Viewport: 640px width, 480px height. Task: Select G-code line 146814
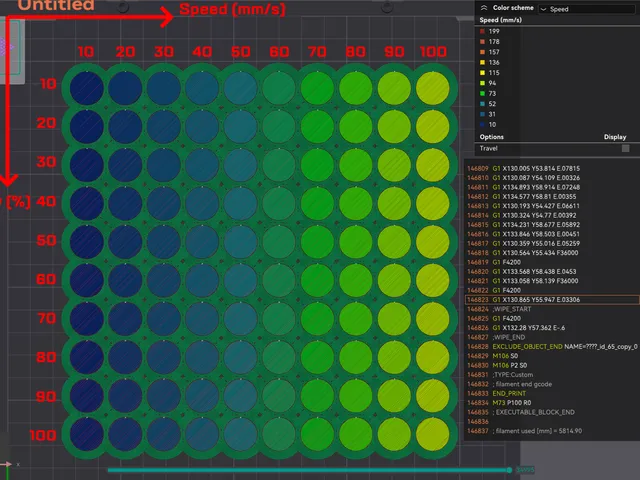coord(522,215)
